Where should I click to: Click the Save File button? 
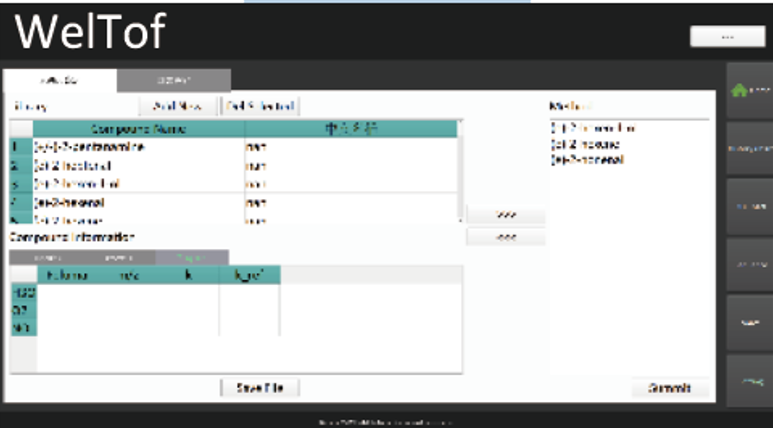259,388
